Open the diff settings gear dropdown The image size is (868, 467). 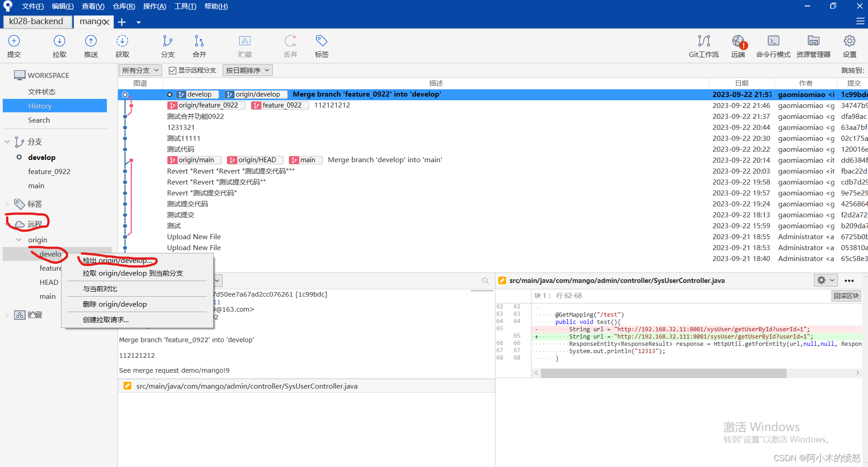pos(825,280)
